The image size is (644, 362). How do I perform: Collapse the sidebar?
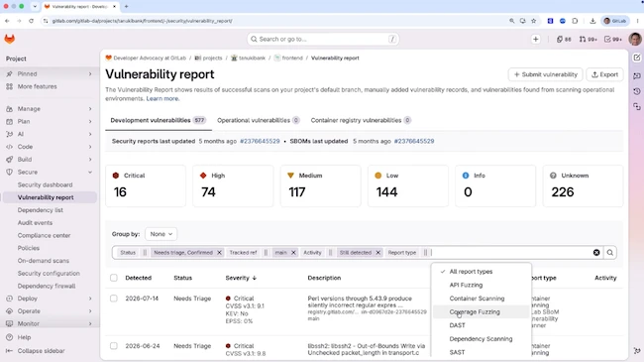pos(36,351)
